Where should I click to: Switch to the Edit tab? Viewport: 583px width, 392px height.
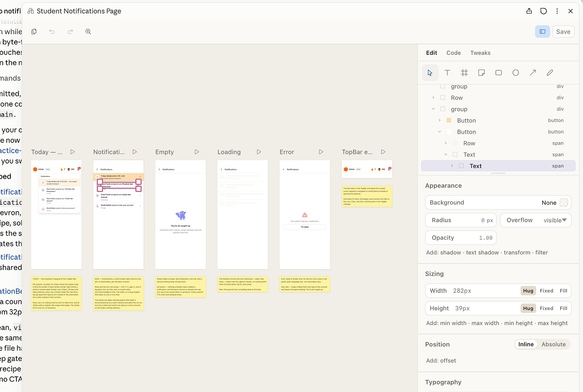pos(432,53)
